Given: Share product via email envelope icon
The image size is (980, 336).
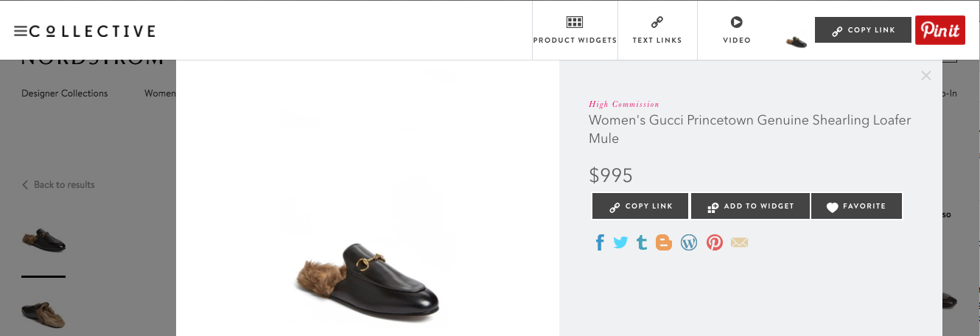Looking at the screenshot, I should (x=739, y=242).
